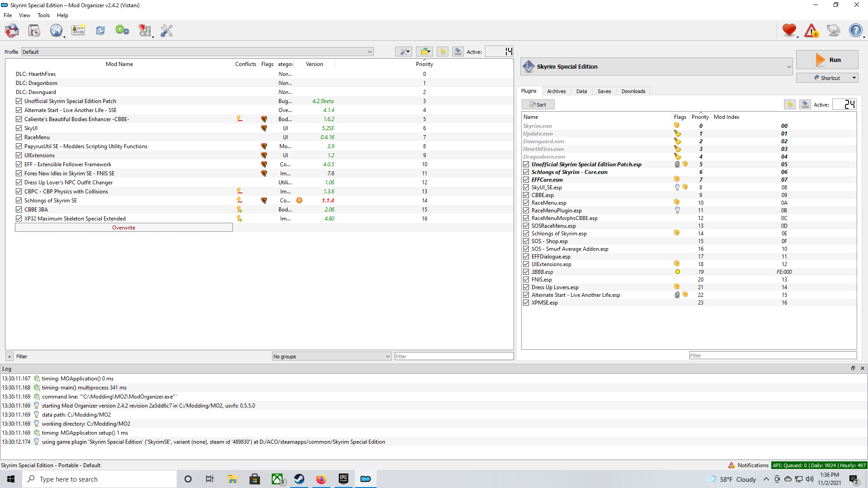Screen dimensions: 868x488
Task: Click the Windows search box
Action: (x=99, y=479)
